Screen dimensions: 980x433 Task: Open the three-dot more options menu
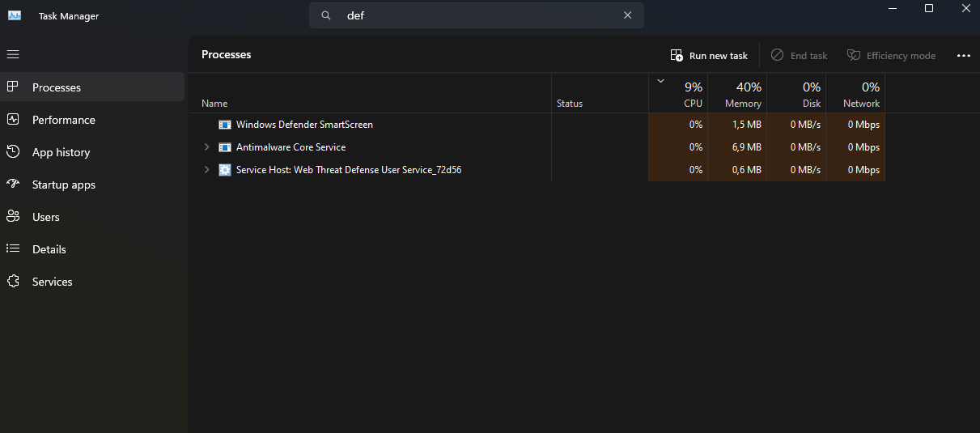pos(963,55)
